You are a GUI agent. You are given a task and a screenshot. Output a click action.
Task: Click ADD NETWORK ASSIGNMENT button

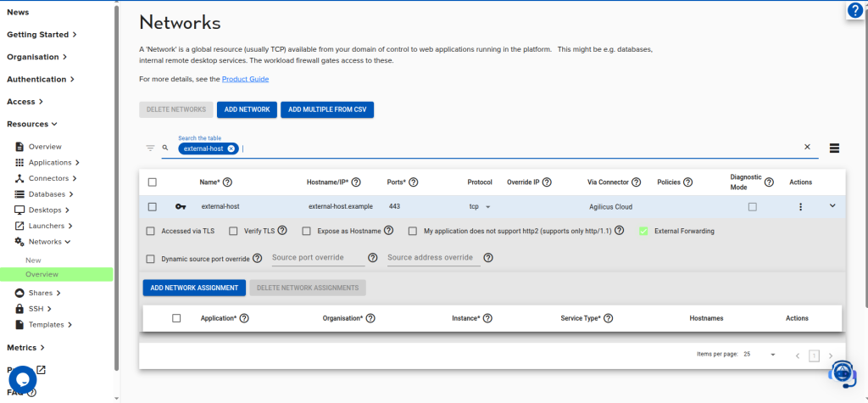[x=194, y=288]
